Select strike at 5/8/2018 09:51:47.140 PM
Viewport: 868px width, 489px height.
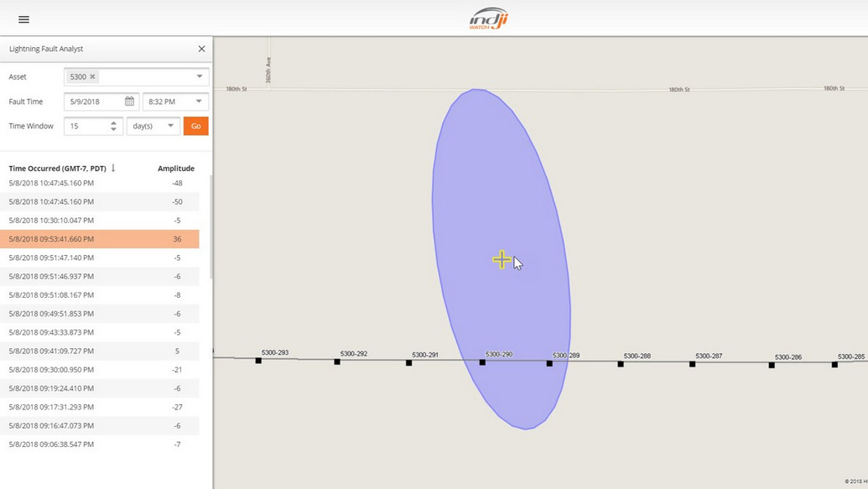[x=100, y=258]
